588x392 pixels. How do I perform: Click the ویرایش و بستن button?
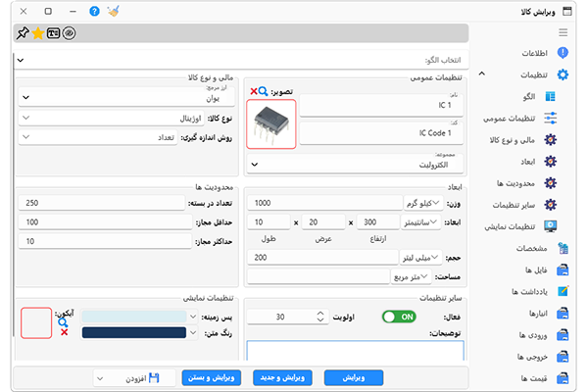211,377
